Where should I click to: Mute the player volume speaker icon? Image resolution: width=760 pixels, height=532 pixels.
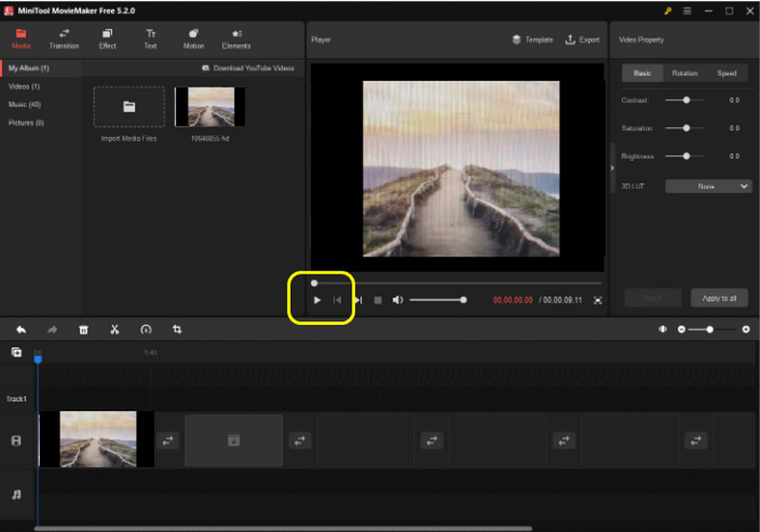point(398,300)
